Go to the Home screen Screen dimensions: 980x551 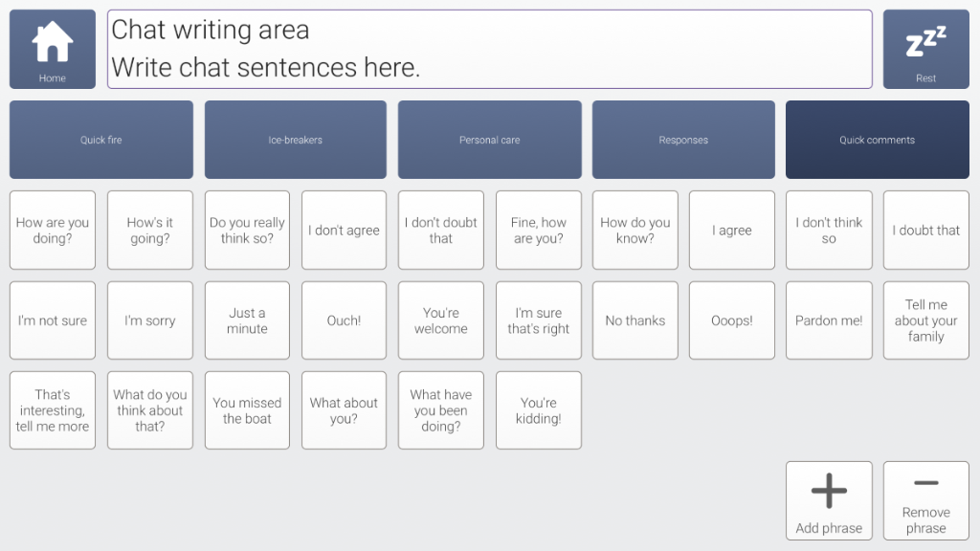(x=53, y=49)
